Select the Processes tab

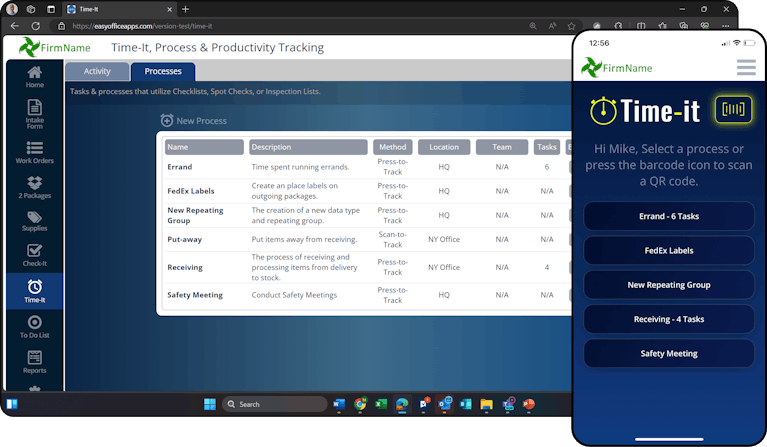tap(163, 71)
